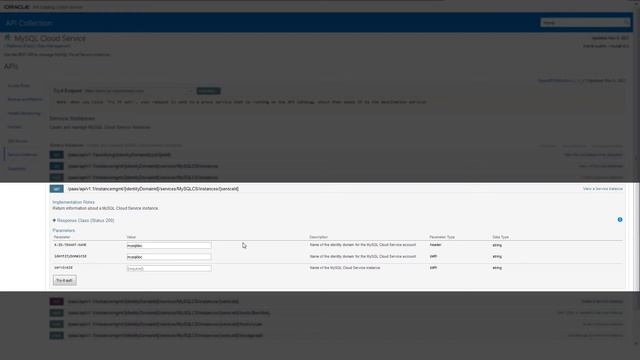This screenshot has width=640, height=360.
Task: Click the dark button beside Try It Endpoint
Action: pyautogui.click(x=209, y=91)
